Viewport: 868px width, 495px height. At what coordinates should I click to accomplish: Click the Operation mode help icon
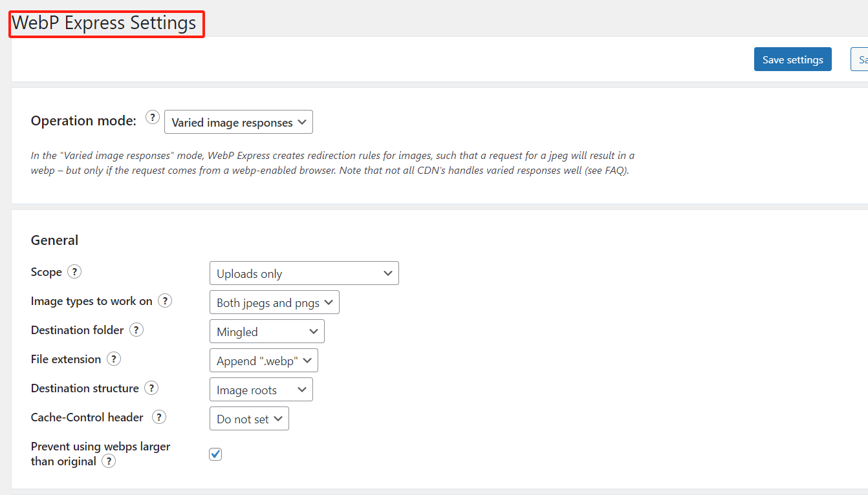pyautogui.click(x=153, y=117)
